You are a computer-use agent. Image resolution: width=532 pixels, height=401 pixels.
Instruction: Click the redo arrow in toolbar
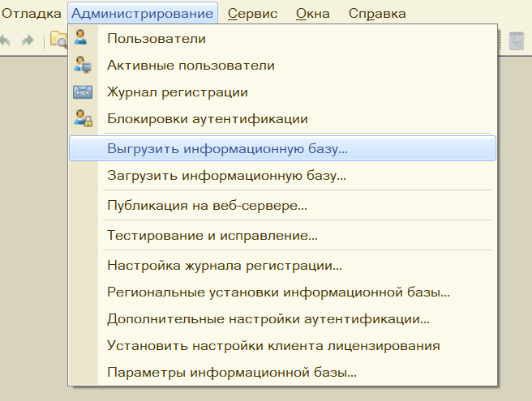click(x=28, y=41)
